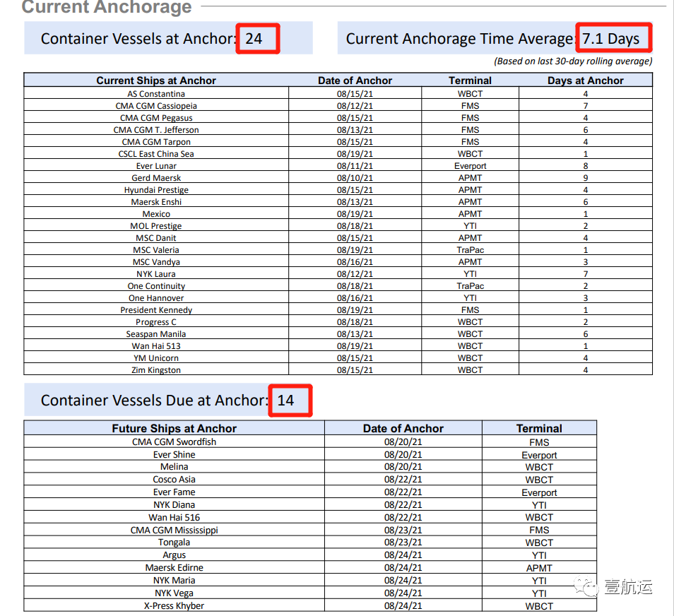Select future ship 'CMA CGM Swordfish'
Viewport: 674px width, 616px height.
(174, 442)
